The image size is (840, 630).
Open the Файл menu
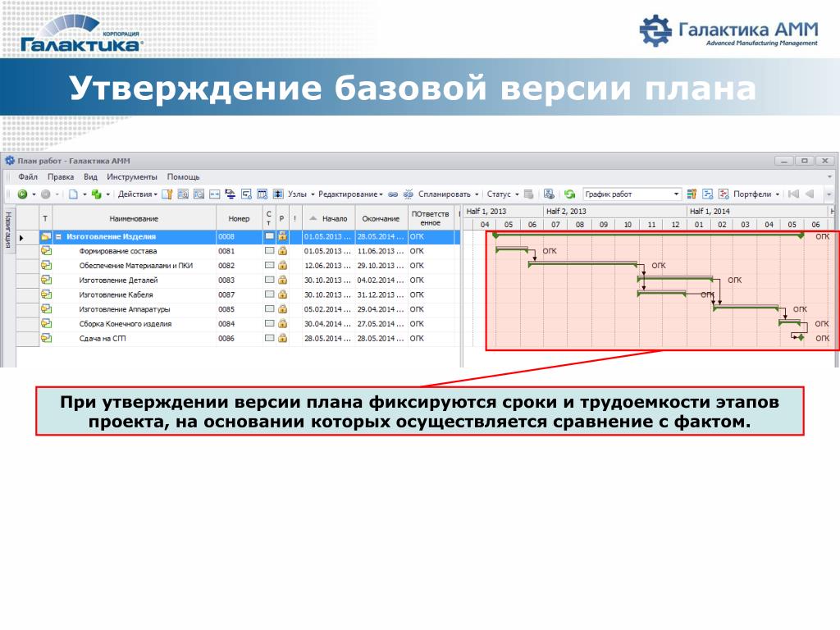28,177
